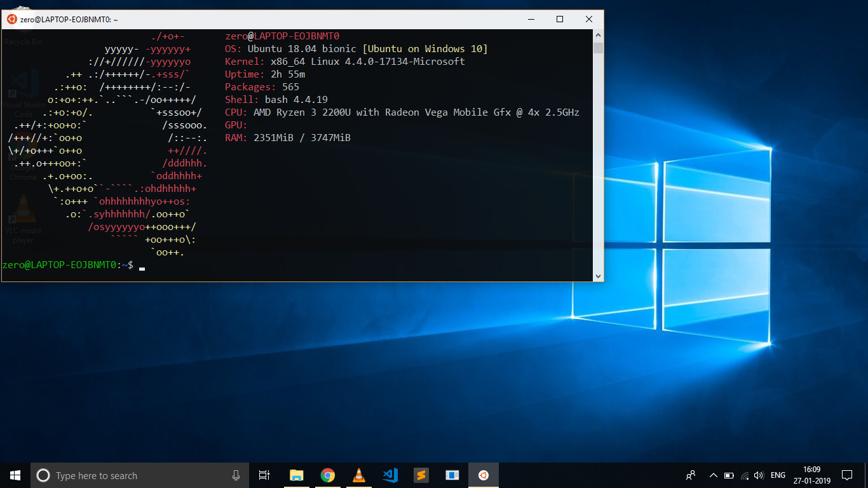
Task: Click the 'Shell: bash 4.4.19' line
Action: coord(276,100)
